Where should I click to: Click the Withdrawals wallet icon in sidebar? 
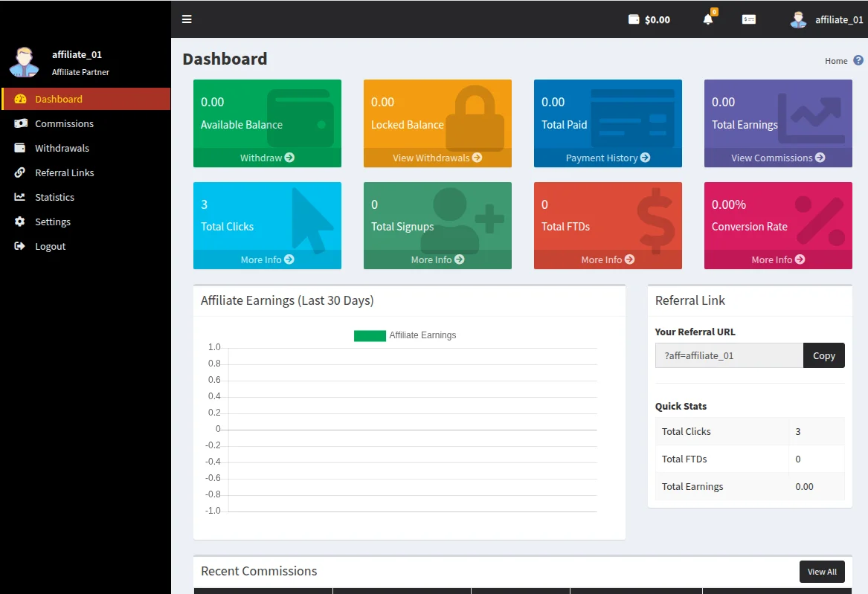(20, 148)
